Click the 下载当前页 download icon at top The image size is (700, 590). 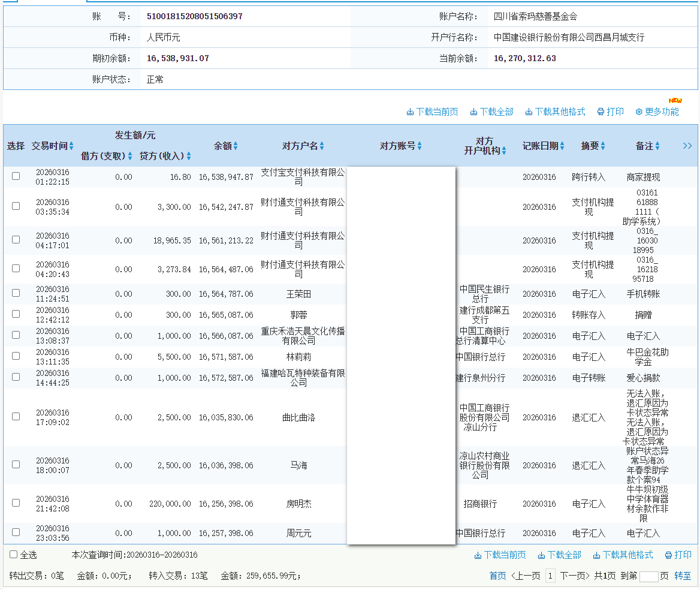click(x=411, y=112)
